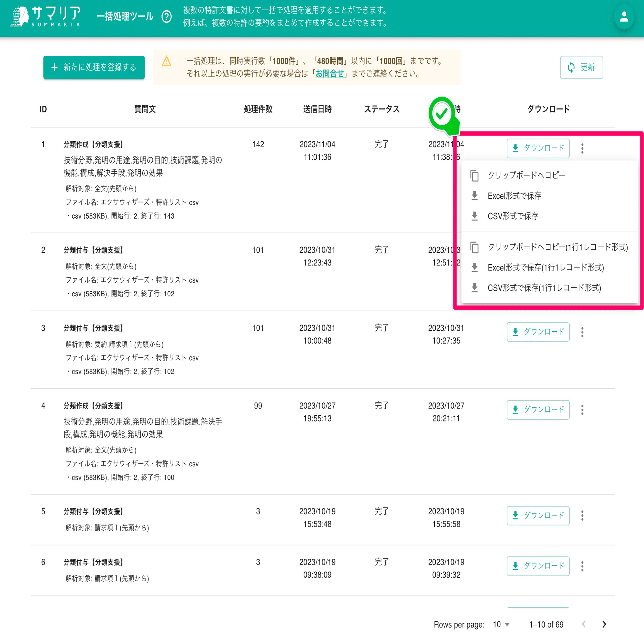Open the three-dot menu for row 4
Screen dimensions: 644x644
point(582,410)
